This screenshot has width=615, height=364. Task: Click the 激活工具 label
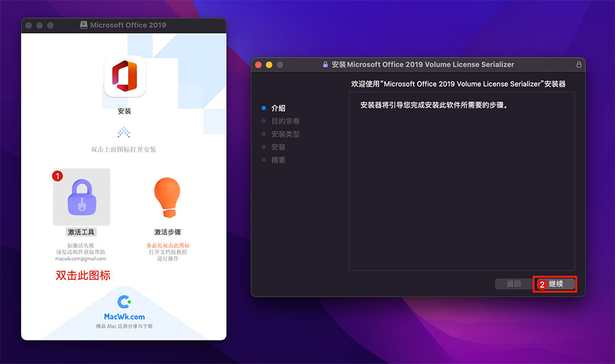click(x=81, y=232)
